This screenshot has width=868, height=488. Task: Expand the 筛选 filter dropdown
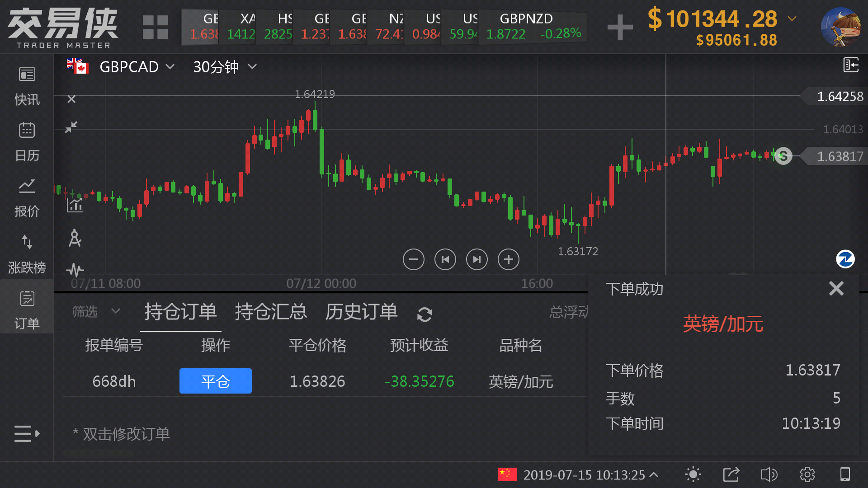(x=96, y=311)
